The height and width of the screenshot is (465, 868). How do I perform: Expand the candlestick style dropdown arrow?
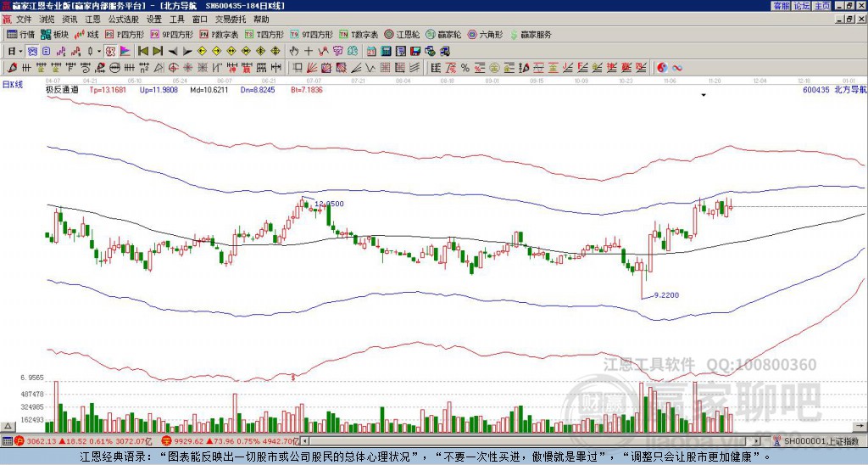click(99, 52)
